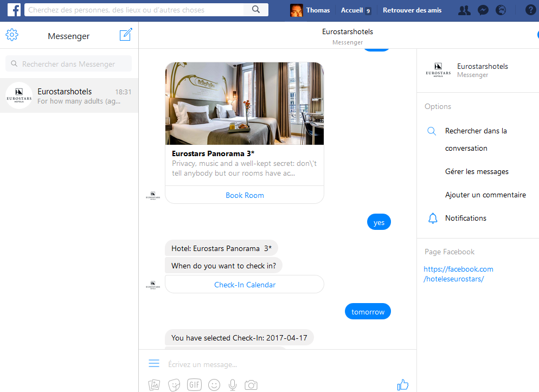Compose a new message with pencil icon
Image resolution: width=539 pixels, height=392 pixels.
point(126,34)
